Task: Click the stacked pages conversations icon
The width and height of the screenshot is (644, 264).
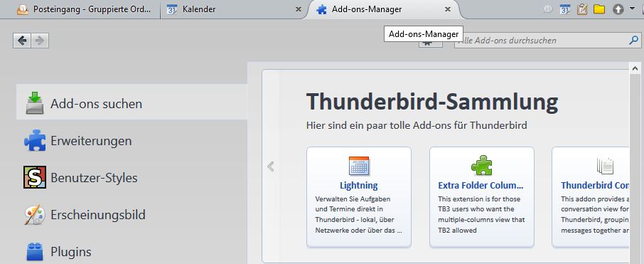Action: (x=605, y=166)
